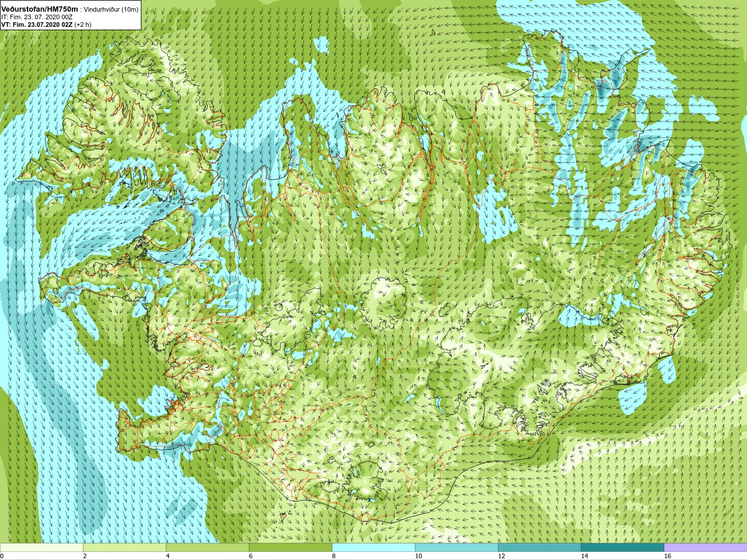Click the "6" scale label
The width and height of the screenshot is (747, 560).
click(251, 556)
